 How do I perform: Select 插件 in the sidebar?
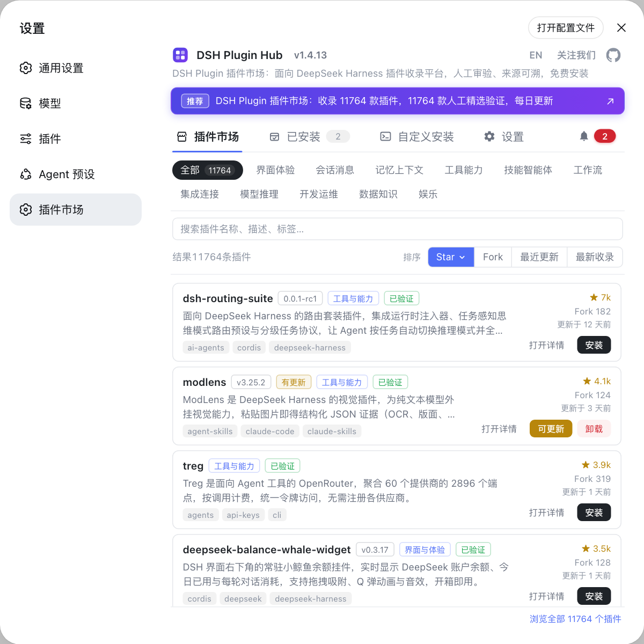click(76, 139)
